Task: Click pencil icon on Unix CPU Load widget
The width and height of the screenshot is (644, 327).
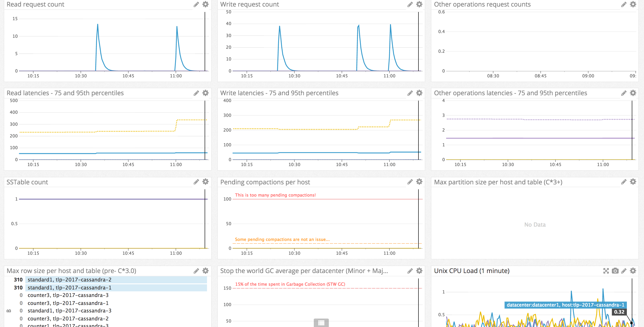Action: tap(624, 271)
